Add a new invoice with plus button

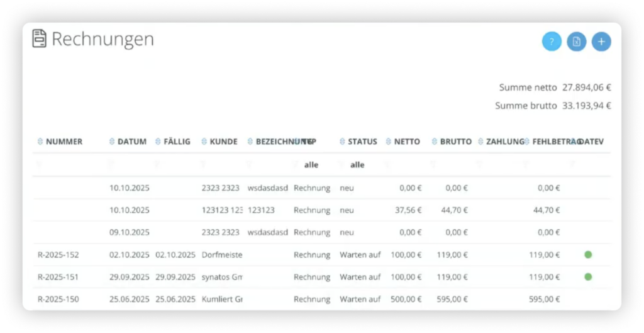point(601,42)
